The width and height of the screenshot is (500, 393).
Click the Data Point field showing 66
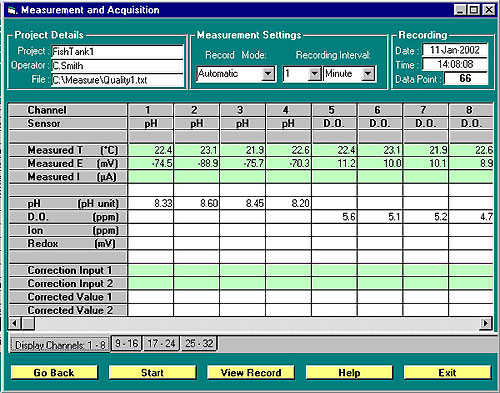465,78
